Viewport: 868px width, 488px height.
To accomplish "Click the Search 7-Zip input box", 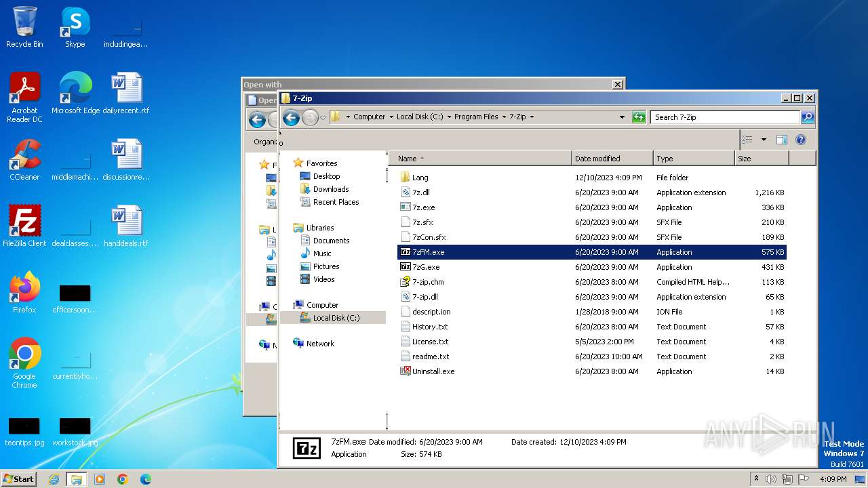I will coord(724,117).
